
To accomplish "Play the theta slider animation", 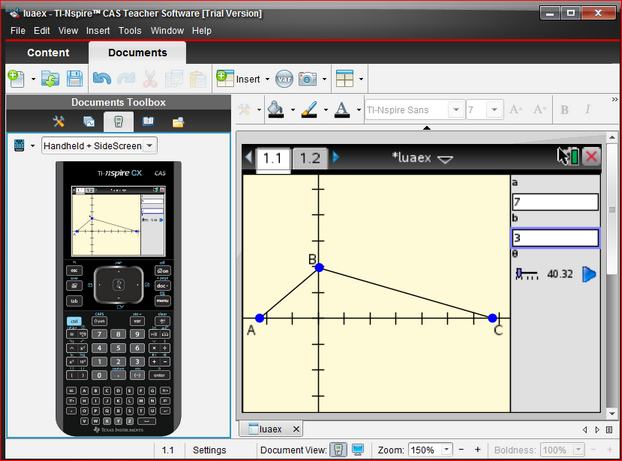I will [589, 274].
